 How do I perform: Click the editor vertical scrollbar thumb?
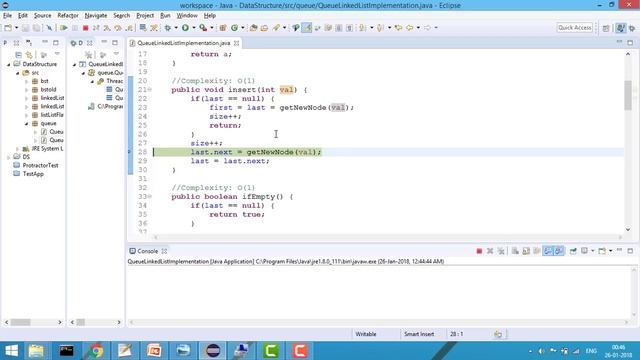(x=628, y=95)
